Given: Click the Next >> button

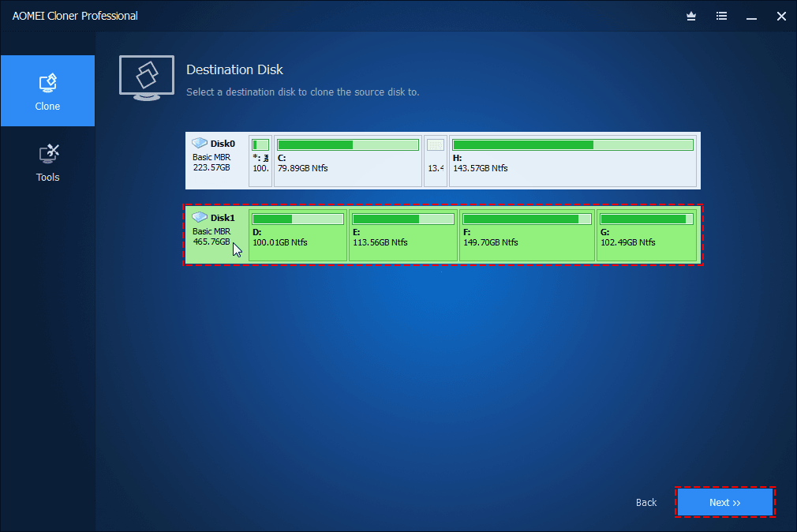Looking at the screenshot, I should [x=725, y=502].
